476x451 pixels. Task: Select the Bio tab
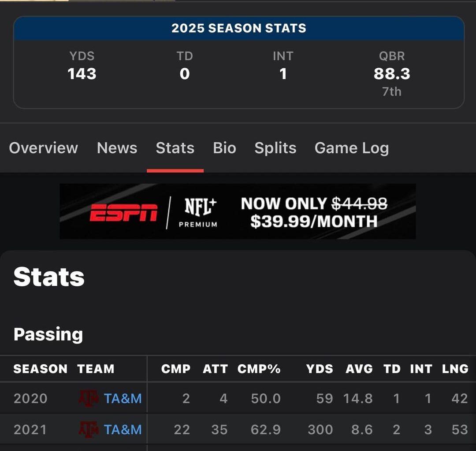224,148
